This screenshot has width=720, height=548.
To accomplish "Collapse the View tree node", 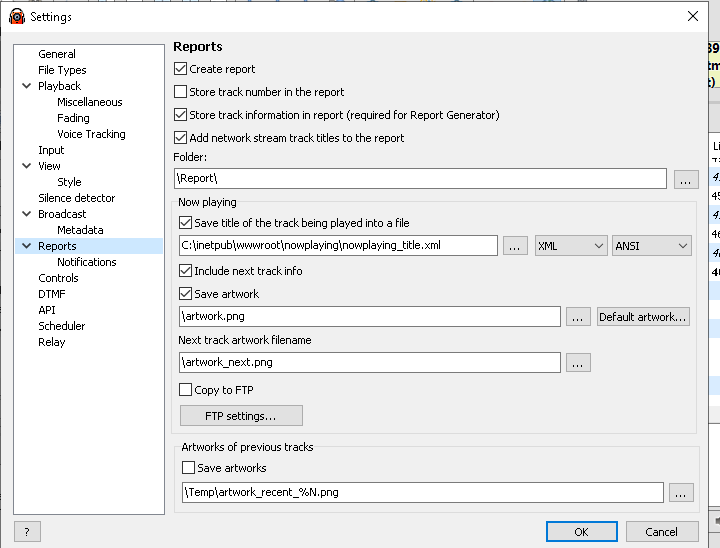I will pyautogui.click(x=27, y=166).
